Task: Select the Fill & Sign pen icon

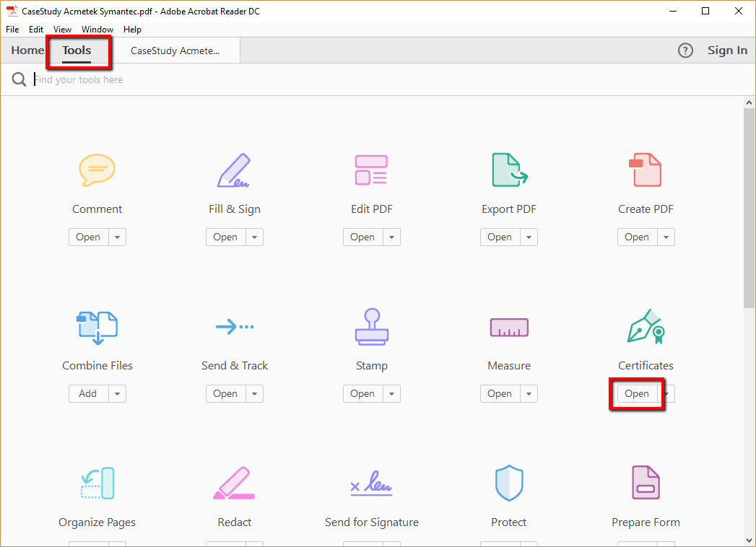Action: [234, 170]
